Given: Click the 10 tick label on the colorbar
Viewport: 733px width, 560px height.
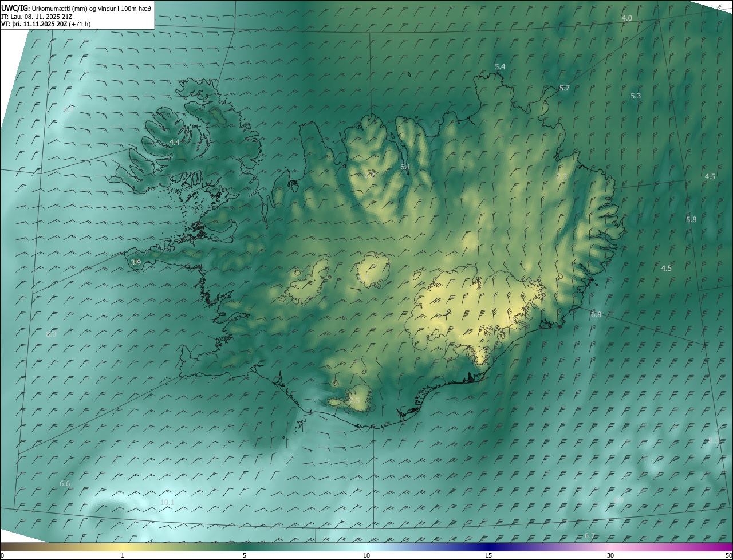Looking at the screenshot, I should (366, 555).
